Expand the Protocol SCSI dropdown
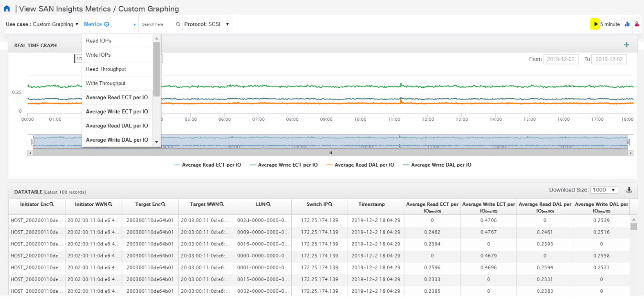 (x=207, y=24)
